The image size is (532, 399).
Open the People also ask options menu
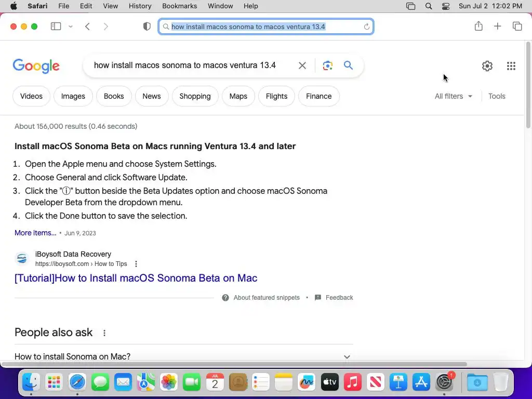coord(104,333)
